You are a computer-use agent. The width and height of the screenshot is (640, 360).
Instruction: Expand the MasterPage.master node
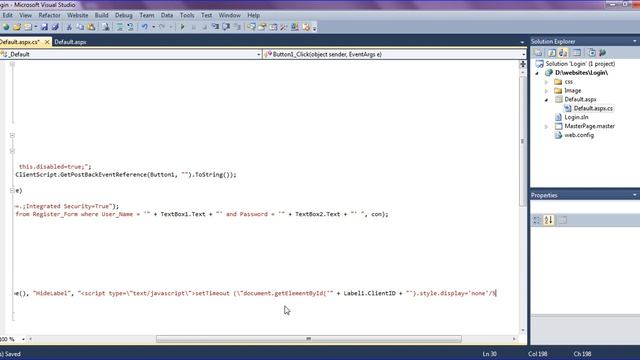[547, 127]
